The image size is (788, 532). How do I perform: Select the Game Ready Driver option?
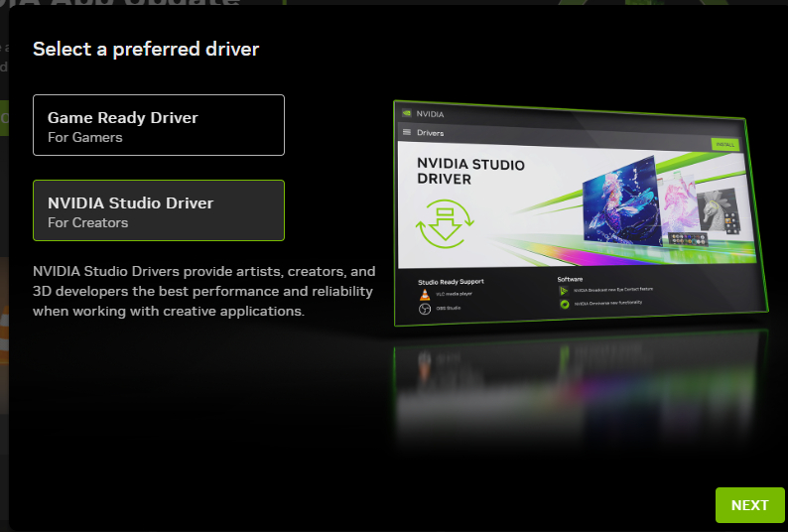[x=159, y=125]
